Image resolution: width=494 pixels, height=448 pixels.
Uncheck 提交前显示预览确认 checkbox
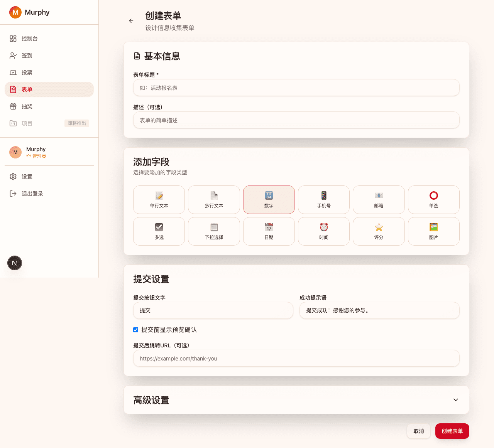[x=136, y=330]
